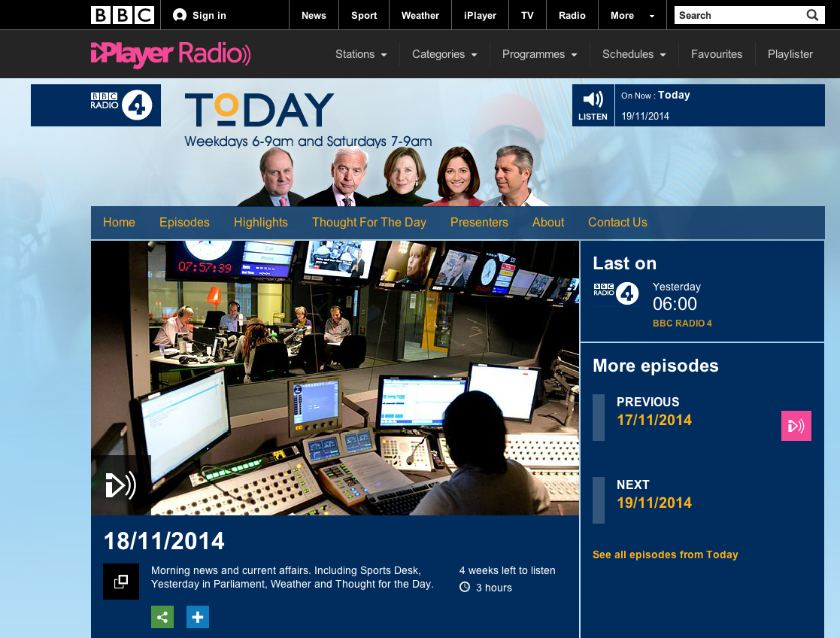Image resolution: width=840 pixels, height=638 pixels.
Task: Click the studio episode image
Action: pos(335,378)
